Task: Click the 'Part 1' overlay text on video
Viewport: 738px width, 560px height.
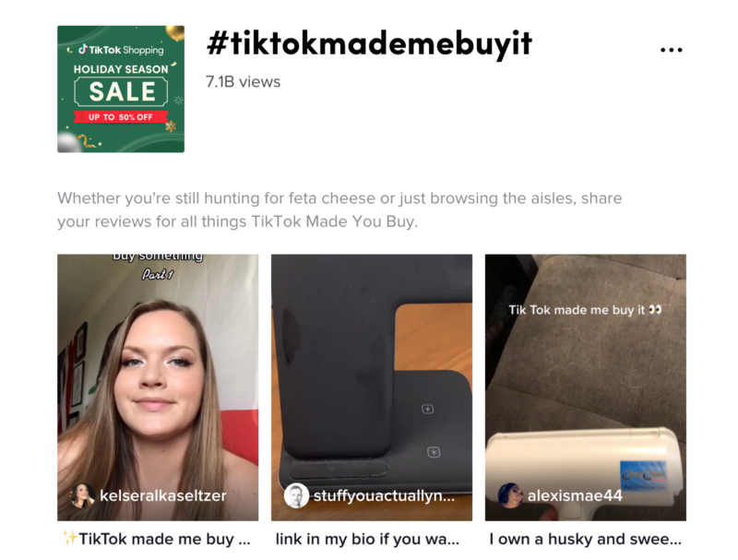Action: [x=158, y=274]
